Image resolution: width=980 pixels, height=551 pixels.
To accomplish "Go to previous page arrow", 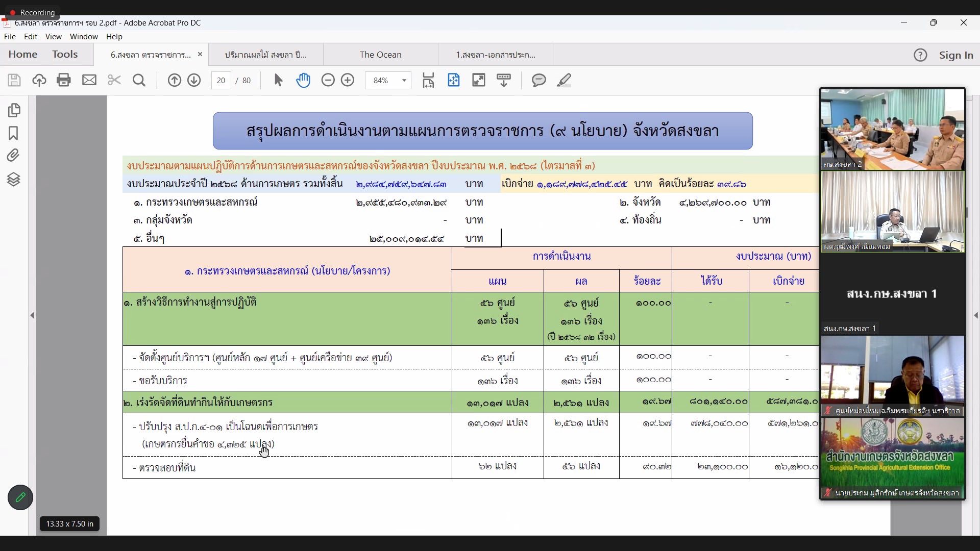I will [175, 80].
